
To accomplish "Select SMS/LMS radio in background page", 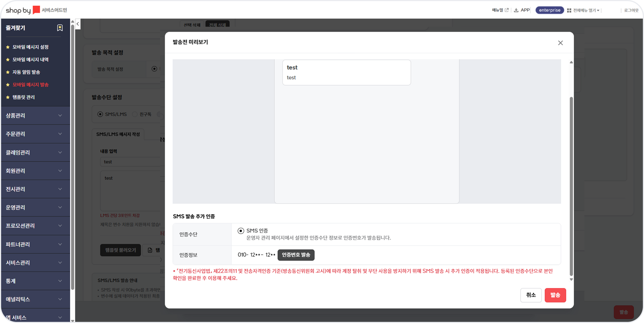I will (100, 114).
